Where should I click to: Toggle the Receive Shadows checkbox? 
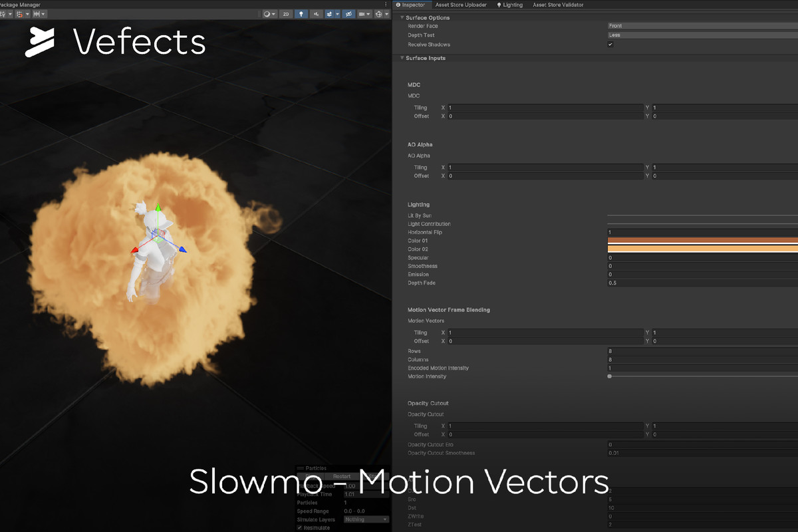tap(610, 45)
